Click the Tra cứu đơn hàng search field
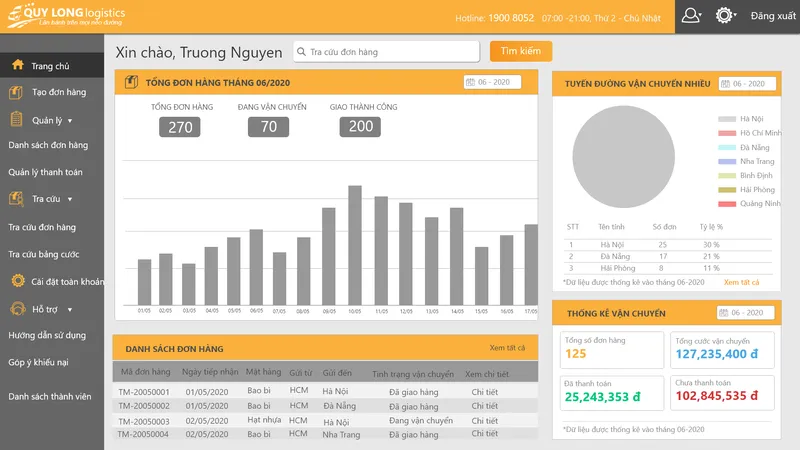 pos(386,52)
